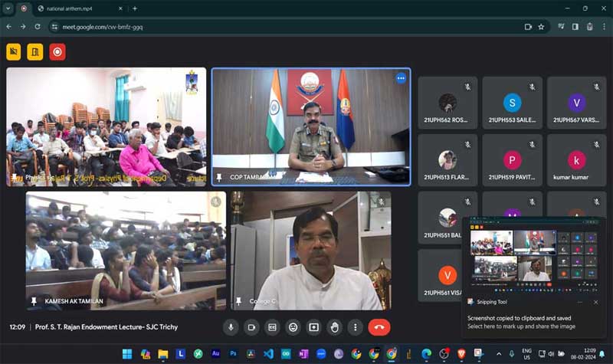Viewport: 613px width, 364px height.
Task: Go forward in browser history
Action: pos(23,27)
